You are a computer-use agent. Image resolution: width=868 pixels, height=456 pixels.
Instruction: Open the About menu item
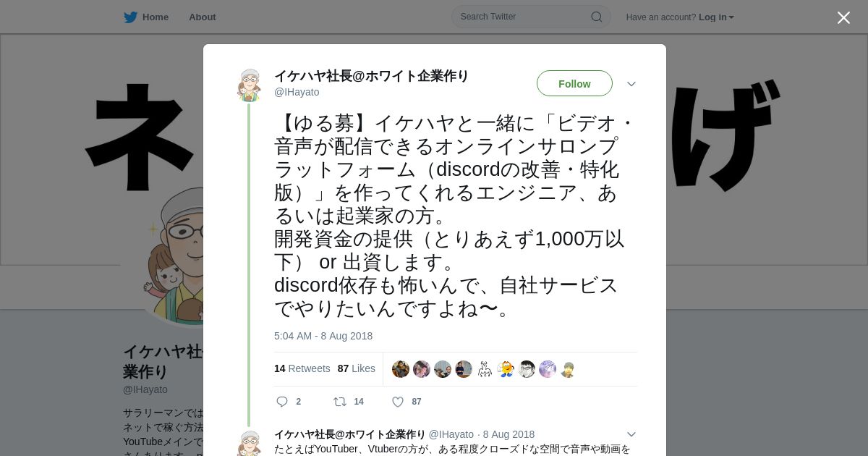[x=203, y=17]
